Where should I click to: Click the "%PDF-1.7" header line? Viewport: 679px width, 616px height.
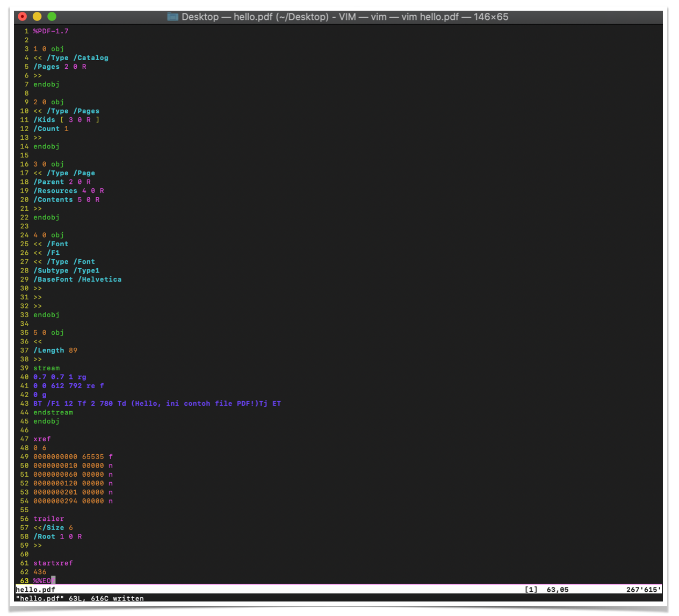(51, 31)
